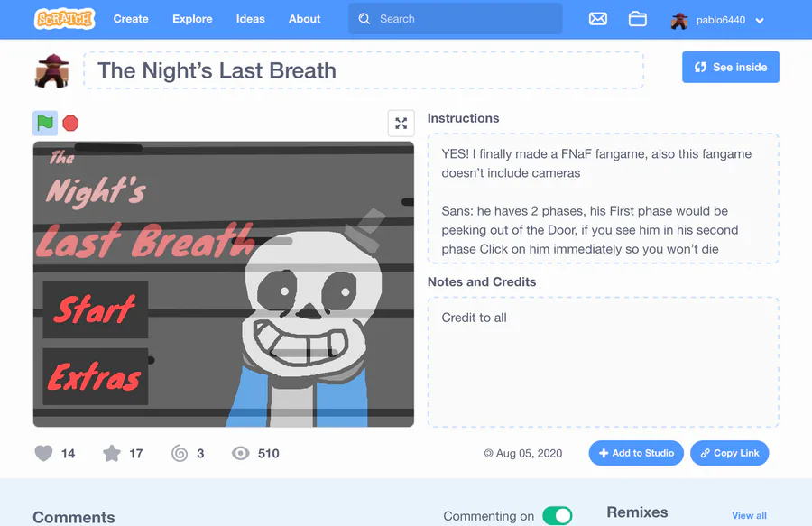The image size is (812, 526).
Task: Enter full screen mode for the stage
Action: tap(401, 124)
